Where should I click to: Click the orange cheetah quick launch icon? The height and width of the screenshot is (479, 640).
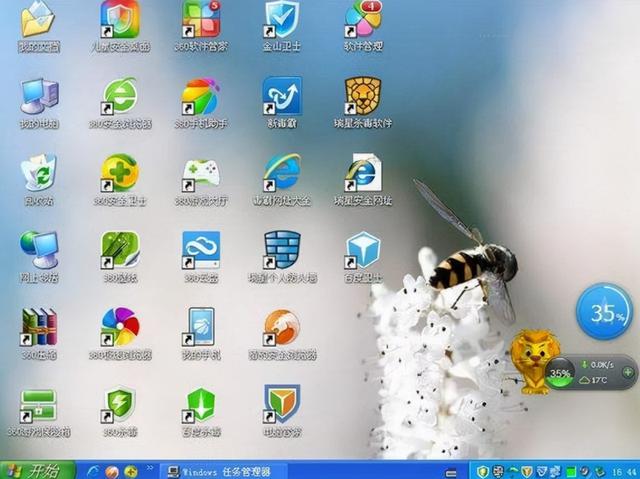pyautogui.click(x=112, y=471)
